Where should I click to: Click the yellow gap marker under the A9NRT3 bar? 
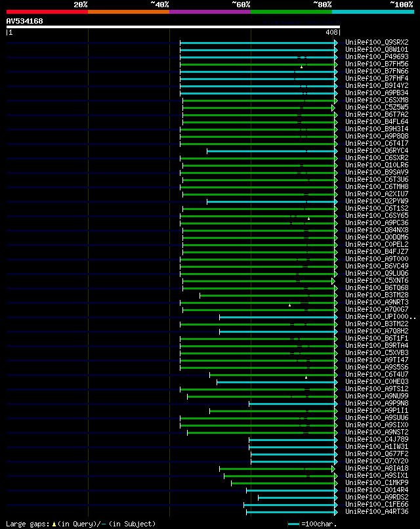point(290,305)
